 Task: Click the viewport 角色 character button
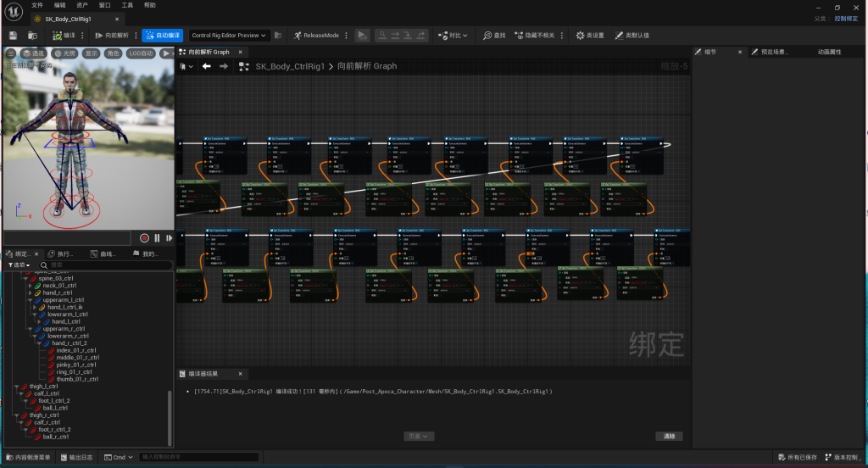(x=114, y=53)
